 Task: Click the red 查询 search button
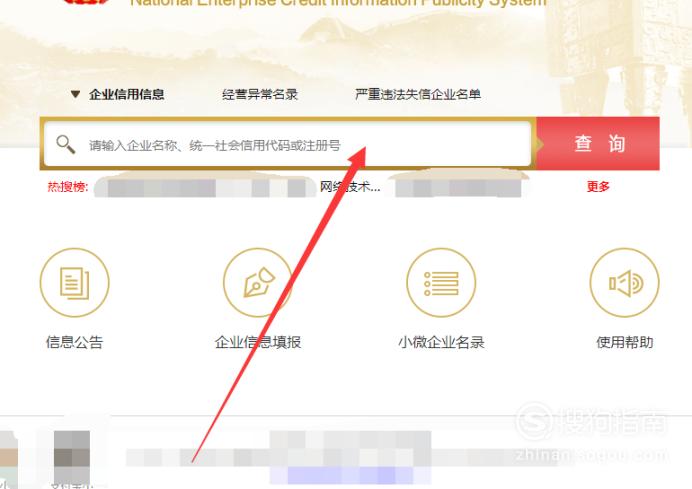pyautogui.click(x=598, y=143)
